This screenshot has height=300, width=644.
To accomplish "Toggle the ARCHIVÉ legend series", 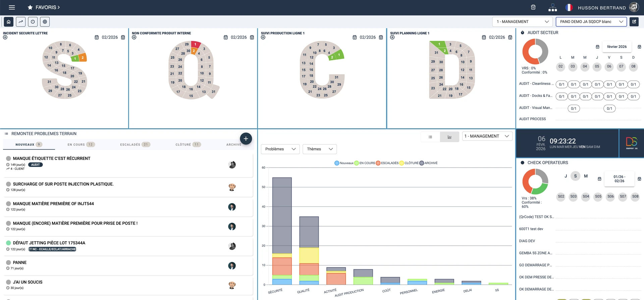I will pyautogui.click(x=428, y=163).
